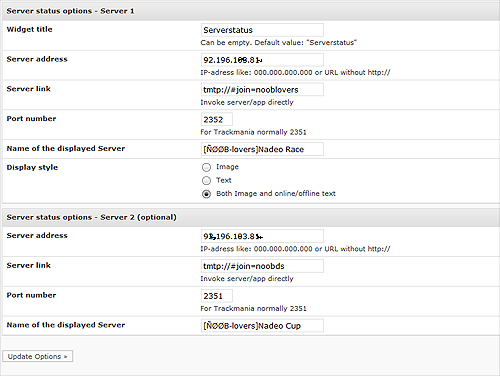This screenshot has width=500, height=376.
Task: Click the 'Server status options - Server 2 (optional)' heading
Action: tap(91, 217)
